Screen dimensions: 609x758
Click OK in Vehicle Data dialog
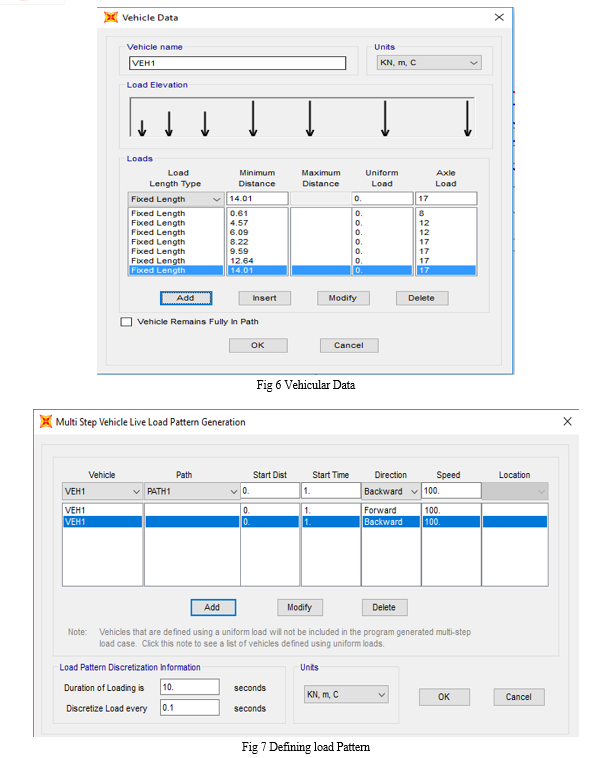coord(258,345)
